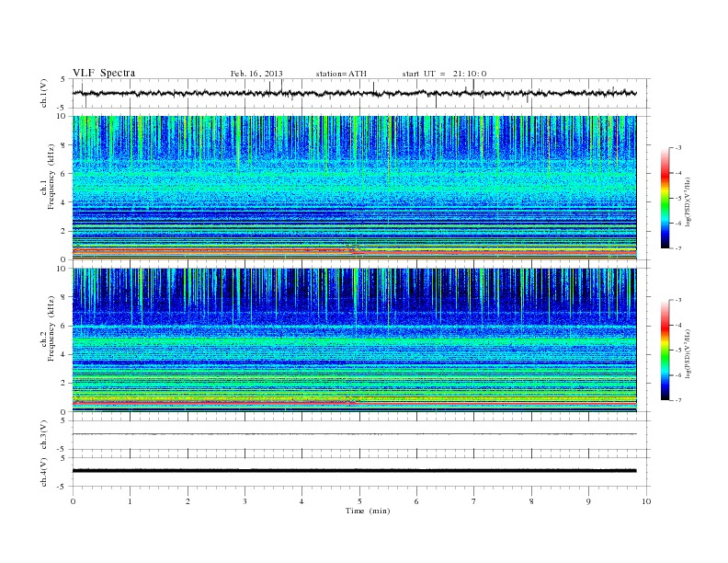Click the "0" tick on the Time axis

click(x=73, y=501)
